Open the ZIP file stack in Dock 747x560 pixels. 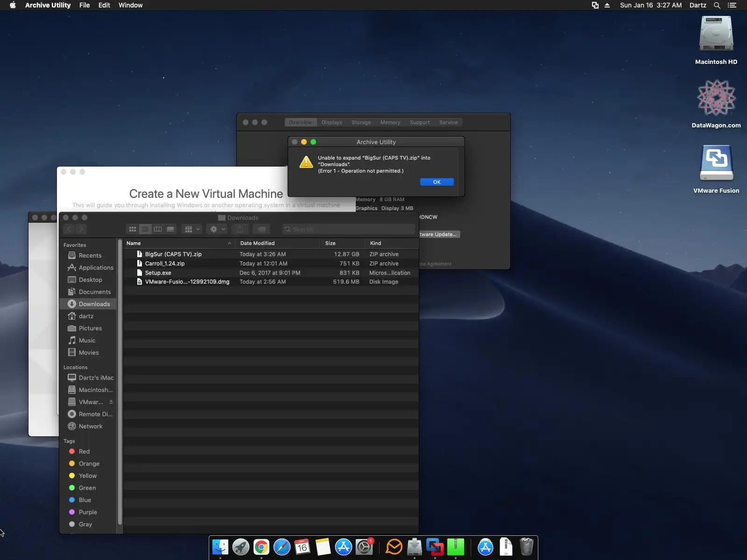point(506,546)
